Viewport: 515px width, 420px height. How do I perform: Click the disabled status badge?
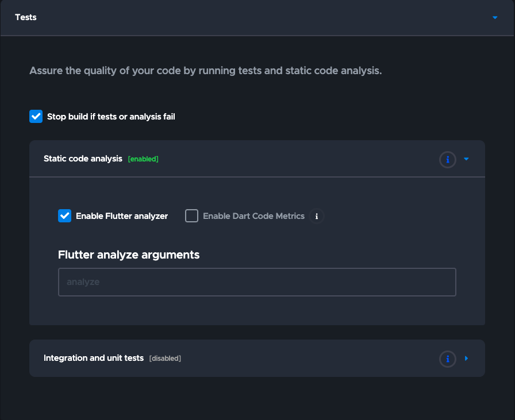point(165,359)
